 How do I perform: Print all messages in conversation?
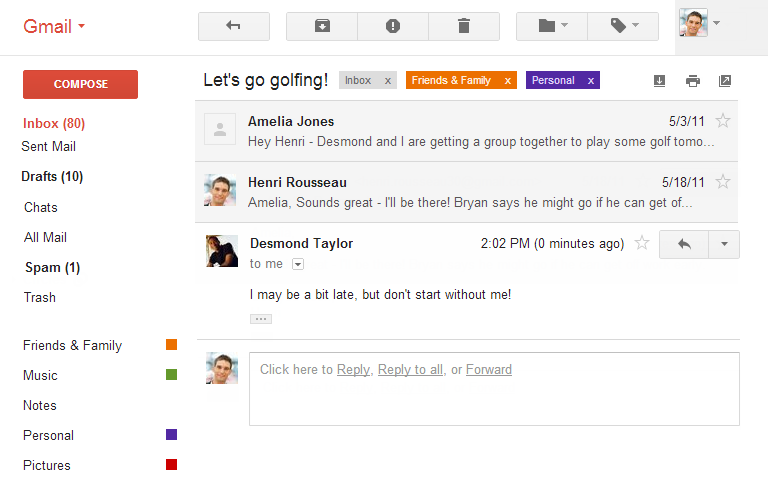click(x=692, y=81)
